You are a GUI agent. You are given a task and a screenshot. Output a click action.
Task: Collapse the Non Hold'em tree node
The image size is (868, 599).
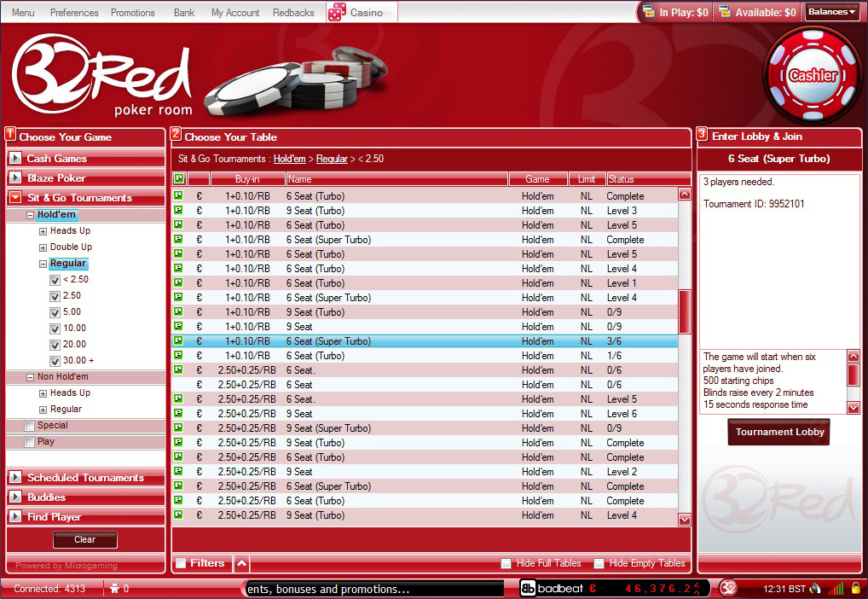click(31, 377)
